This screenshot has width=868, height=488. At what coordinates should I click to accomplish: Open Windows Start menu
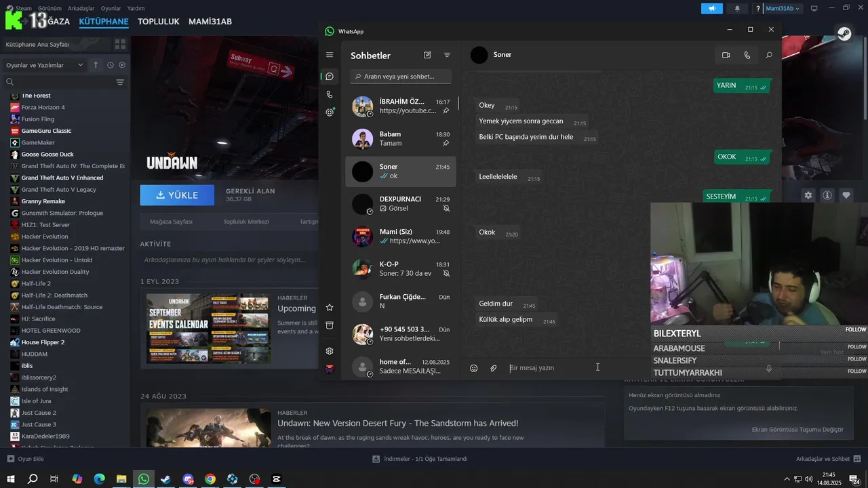click(x=11, y=479)
